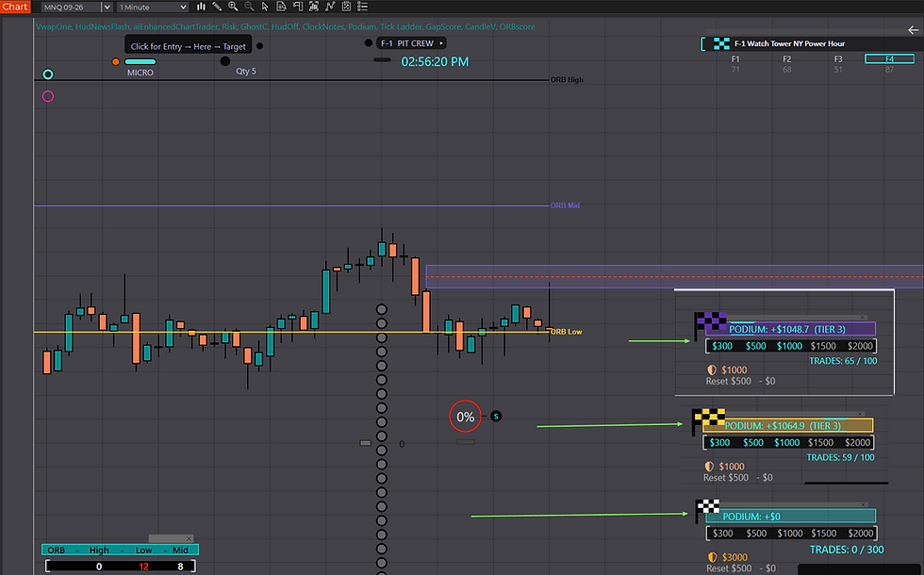Open the bar type (candlestick) icon
924x575 pixels.
pyautogui.click(x=201, y=7)
